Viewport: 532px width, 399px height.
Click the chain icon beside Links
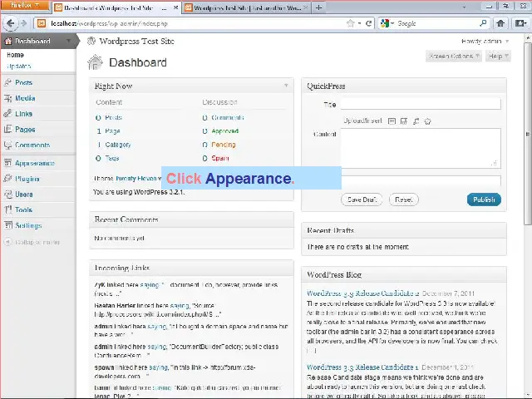coord(7,113)
